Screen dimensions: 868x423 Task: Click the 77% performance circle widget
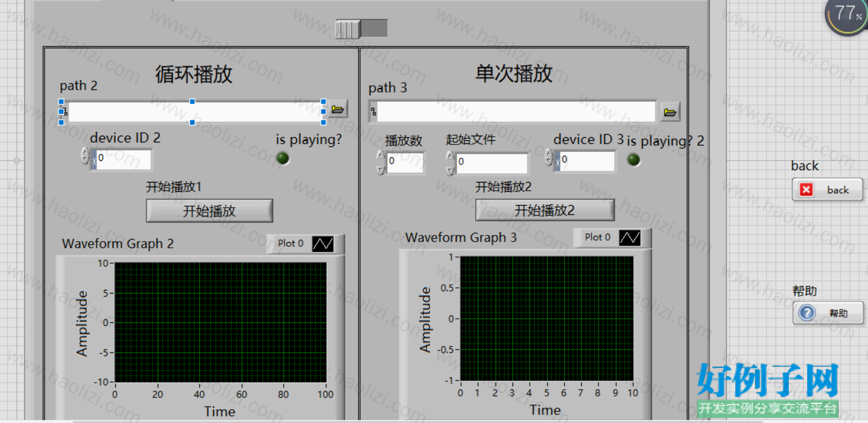(848, 14)
